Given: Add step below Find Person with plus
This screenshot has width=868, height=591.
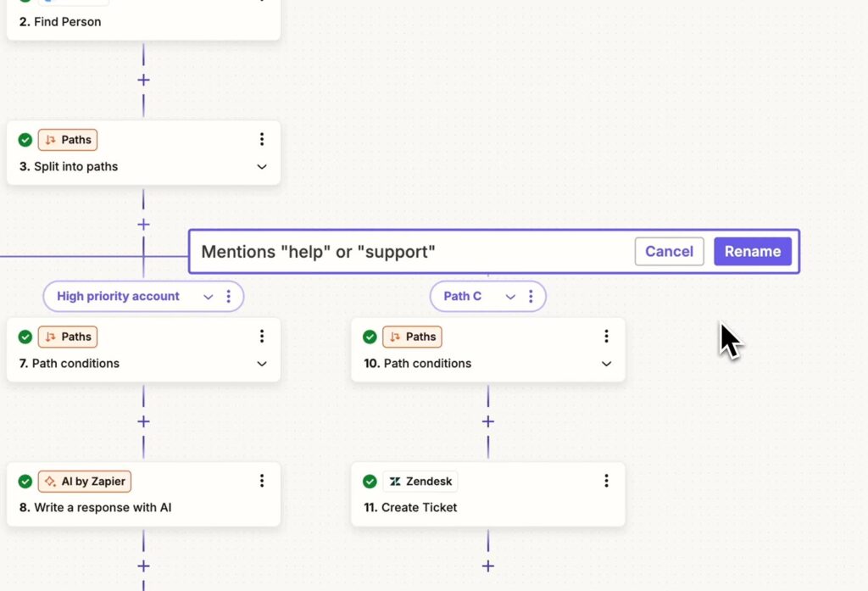Looking at the screenshot, I should click(x=143, y=81).
